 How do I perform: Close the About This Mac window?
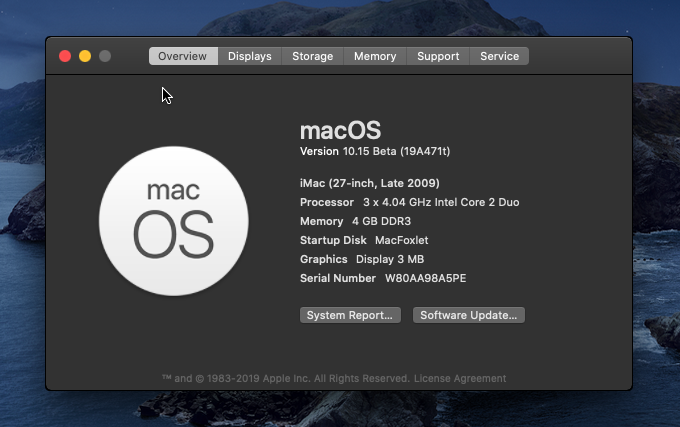click(65, 56)
